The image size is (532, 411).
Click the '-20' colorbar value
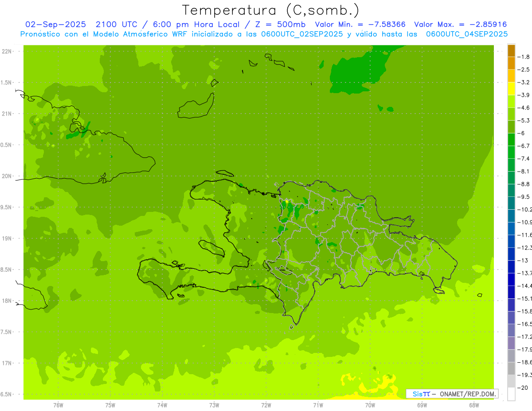(x=523, y=388)
